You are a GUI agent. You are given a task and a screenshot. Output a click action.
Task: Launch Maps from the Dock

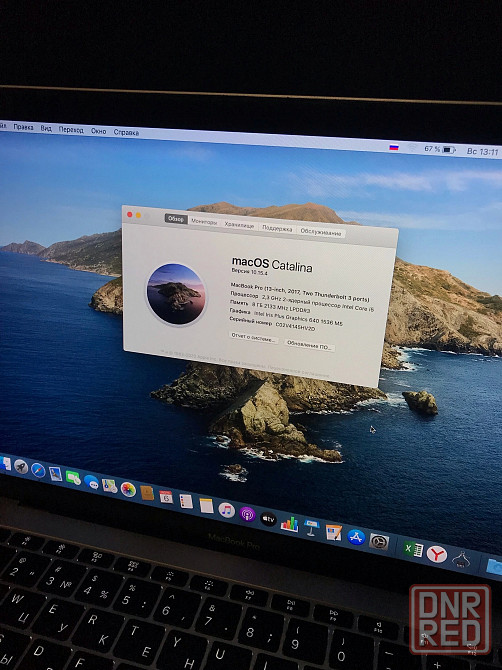click(110, 485)
